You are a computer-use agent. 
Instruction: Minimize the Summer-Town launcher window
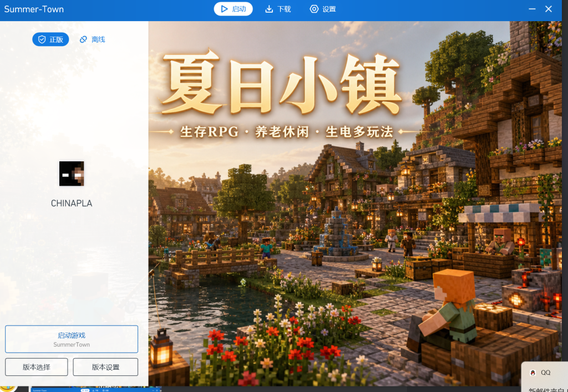(x=532, y=9)
